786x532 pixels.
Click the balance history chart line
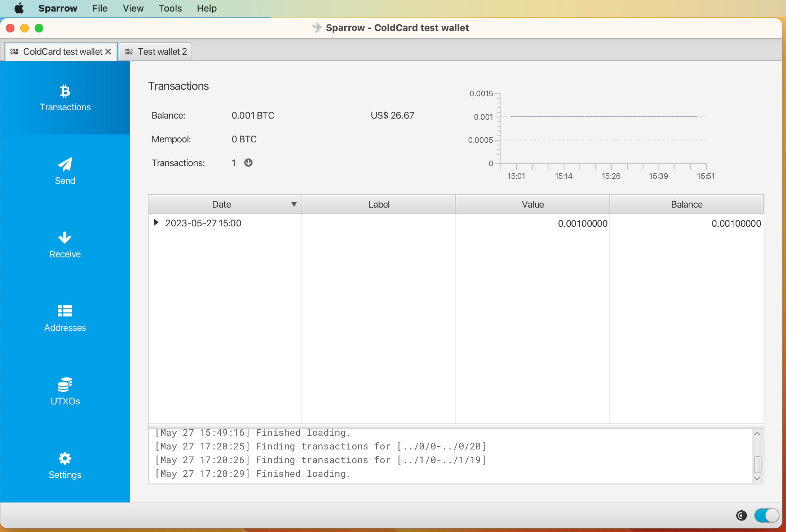pyautogui.click(x=604, y=116)
